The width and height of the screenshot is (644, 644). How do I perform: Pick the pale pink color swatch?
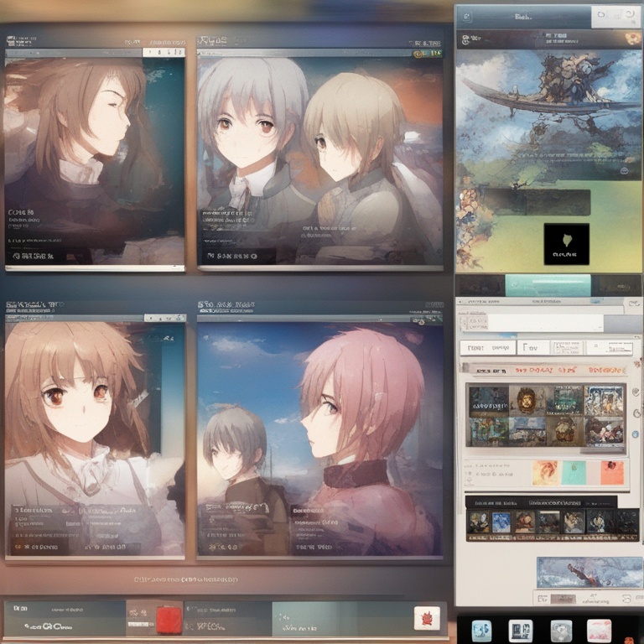pyautogui.click(x=593, y=473)
